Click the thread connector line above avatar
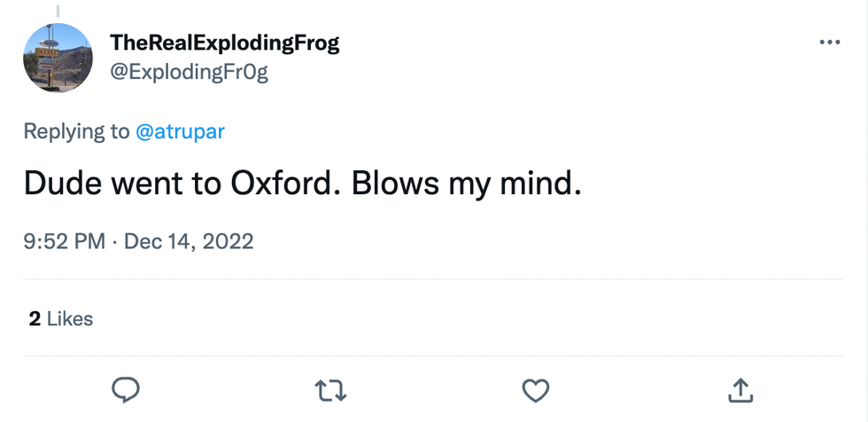 coord(58,11)
